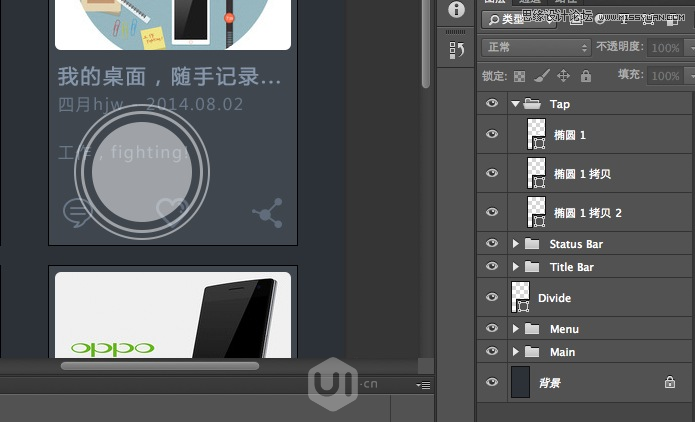Screen dimensions: 695x422
Task: Expand the Status Bar layer group
Action: [x=516, y=244]
